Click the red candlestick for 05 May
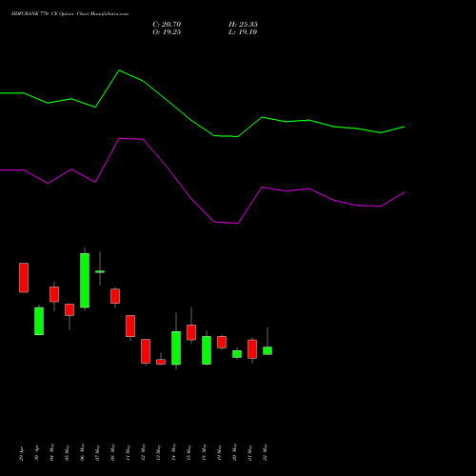 [x=69, y=310]
